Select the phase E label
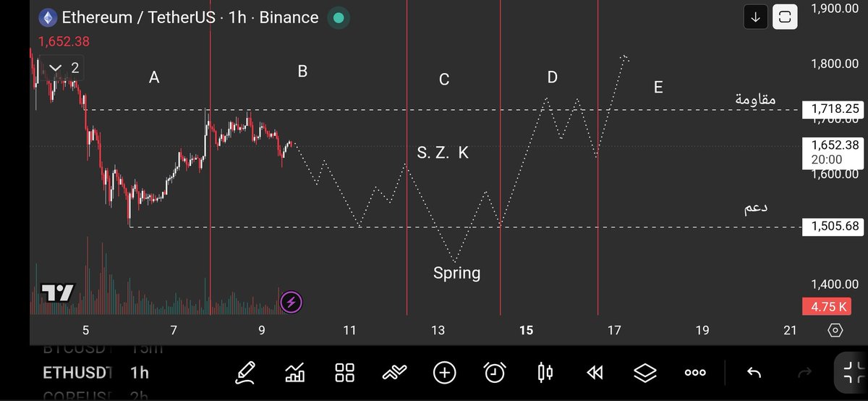This screenshot has width=868, height=401. pos(658,88)
